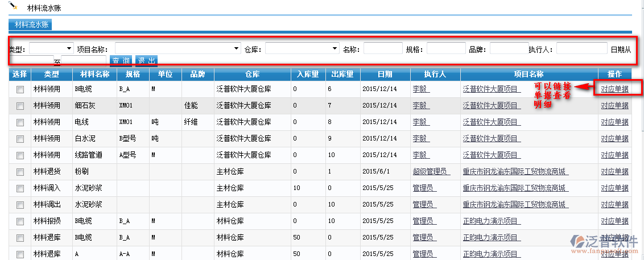Click the 名称 input field

coord(383,49)
